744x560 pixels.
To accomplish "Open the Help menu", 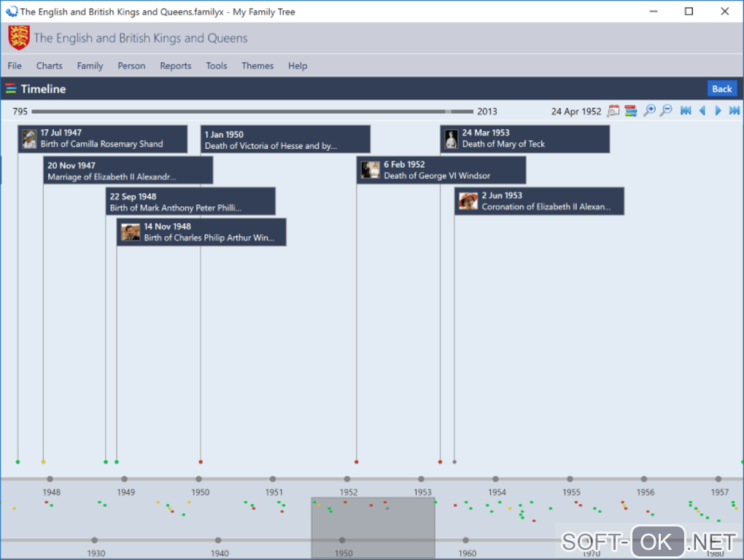I will point(298,66).
